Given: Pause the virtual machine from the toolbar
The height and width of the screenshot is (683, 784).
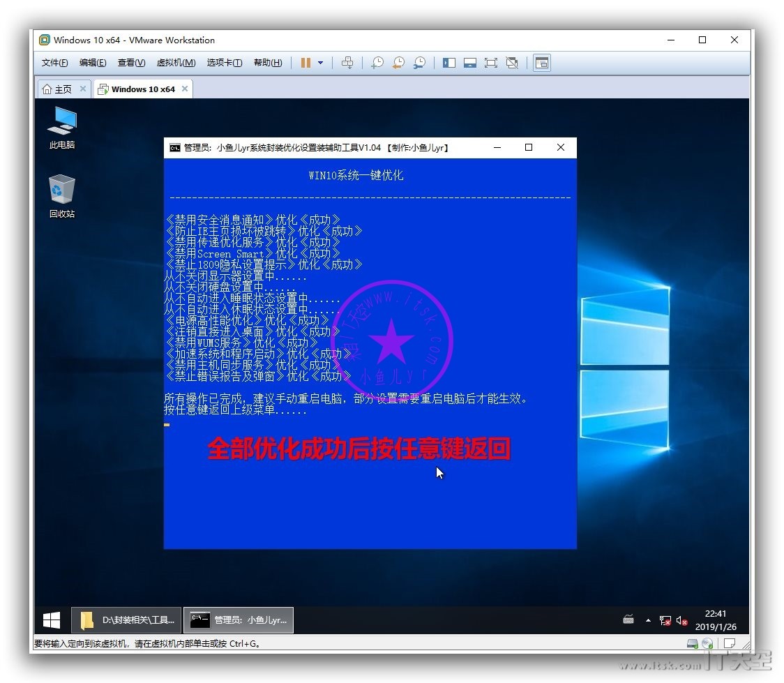Looking at the screenshot, I should (306, 63).
